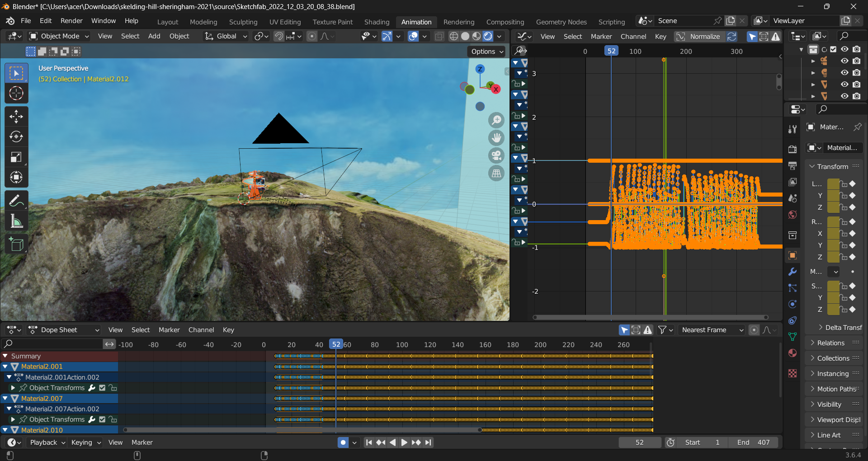The height and width of the screenshot is (461, 868).
Task: Click the graph editor horizontal scrollbar
Action: tap(650, 317)
